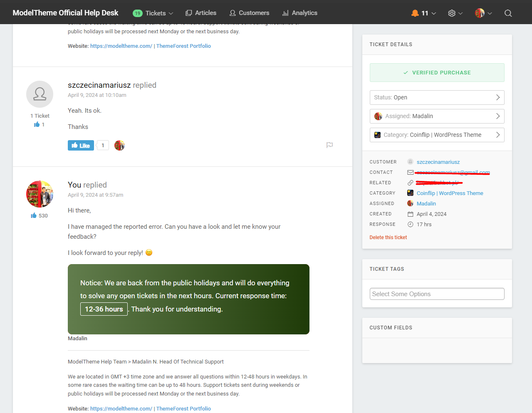The image size is (532, 413).
Task: Click szczecinamariusz's grey profile avatar
Action: [x=40, y=94]
